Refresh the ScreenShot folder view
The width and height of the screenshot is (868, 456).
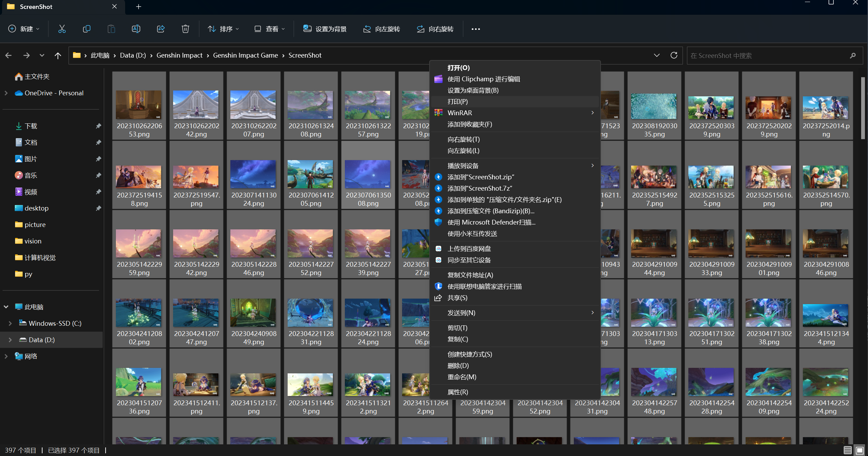click(674, 55)
